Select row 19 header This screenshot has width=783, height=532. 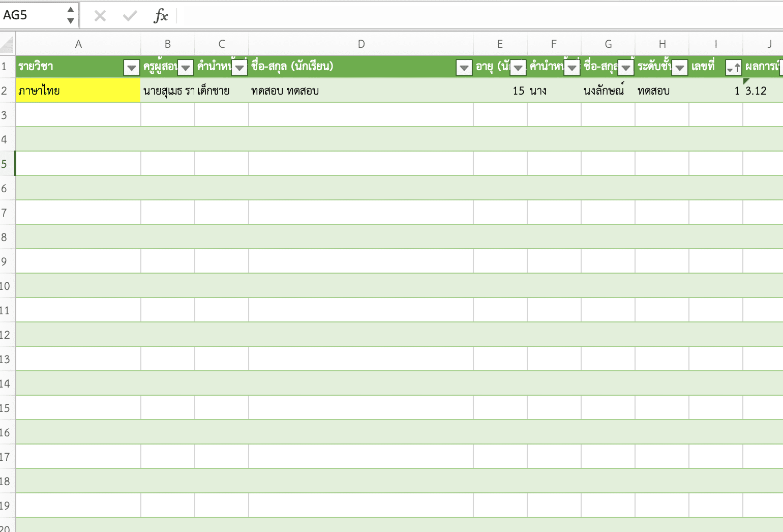[7, 506]
